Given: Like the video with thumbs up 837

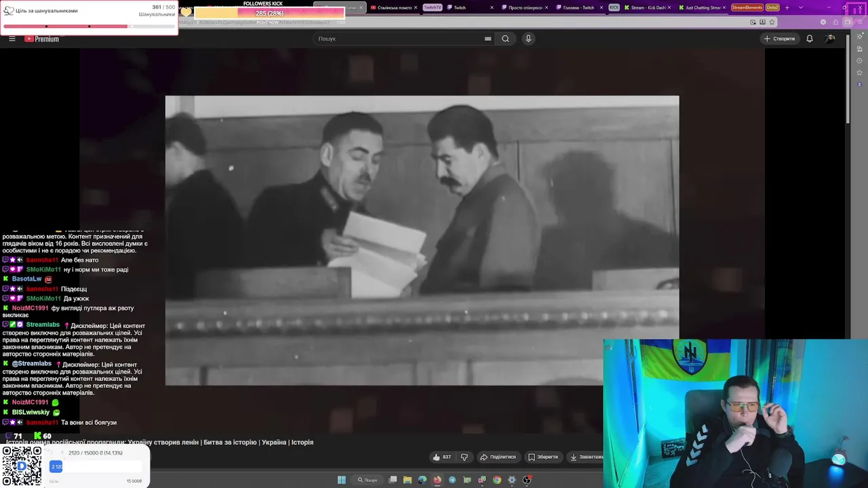Looking at the screenshot, I should 441,457.
